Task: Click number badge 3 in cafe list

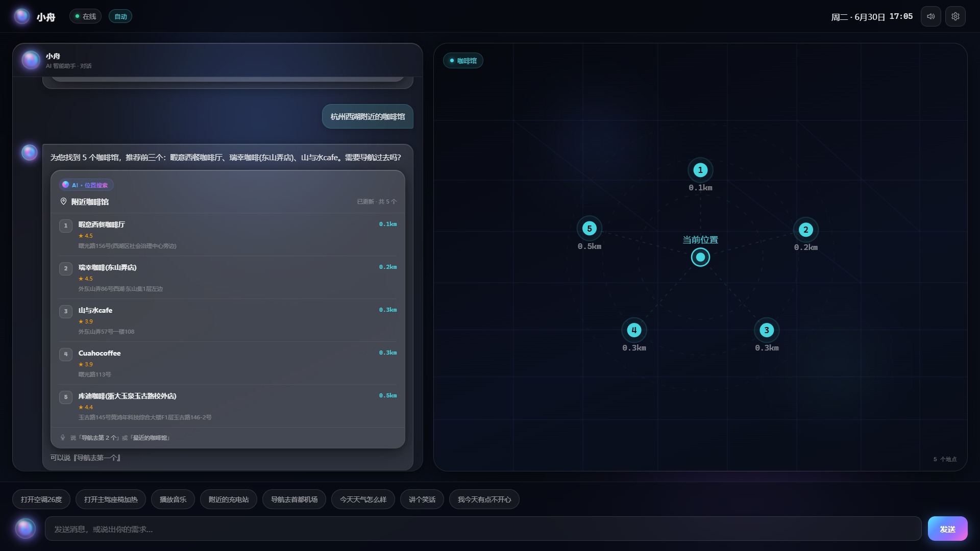Action: point(65,311)
